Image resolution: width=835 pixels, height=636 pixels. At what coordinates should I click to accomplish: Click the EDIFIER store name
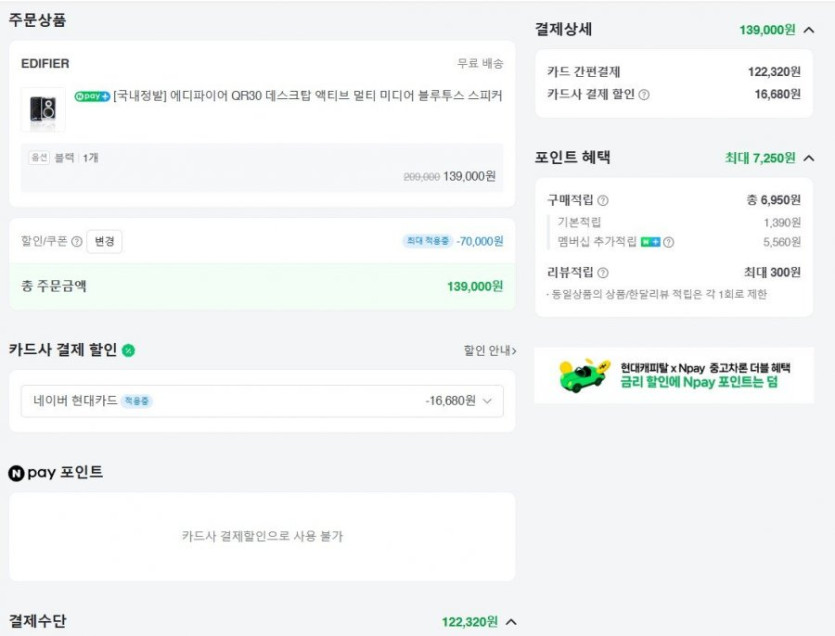tap(45, 64)
